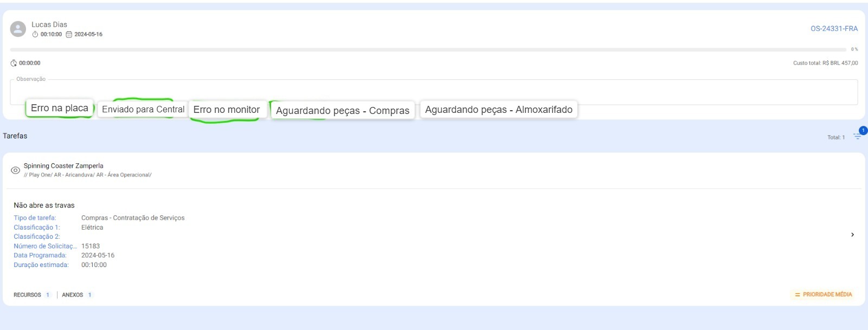This screenshot has height=330, width=868.
Task: Click the stopwatch icon beside 00:10:00
Action: (x=35, y=34)
